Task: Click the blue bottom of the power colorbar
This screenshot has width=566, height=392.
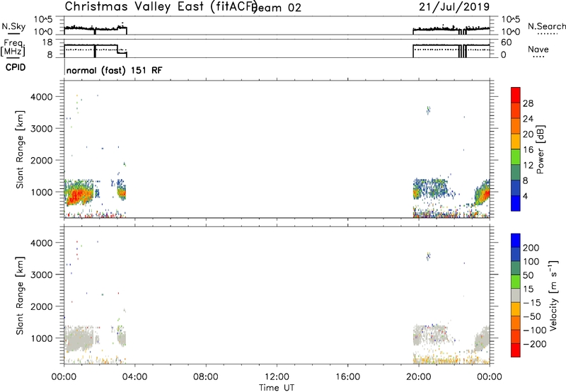Action: (x=516, y=203)
